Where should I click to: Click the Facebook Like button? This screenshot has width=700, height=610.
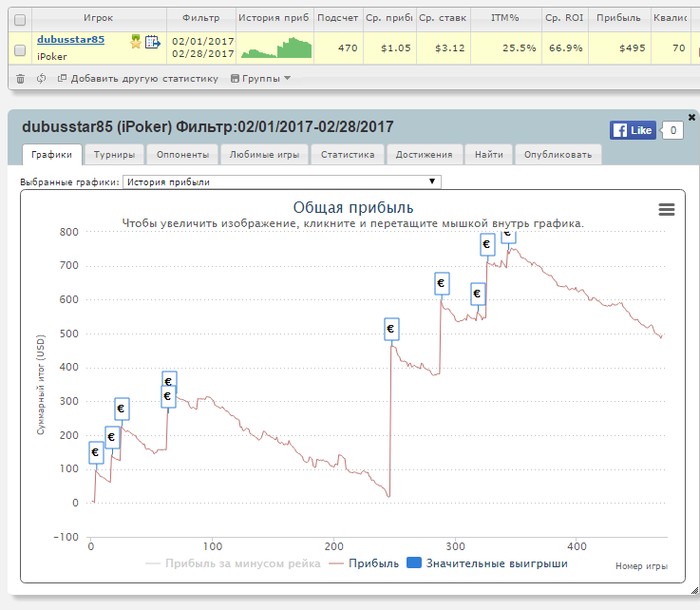coord(633,130)
